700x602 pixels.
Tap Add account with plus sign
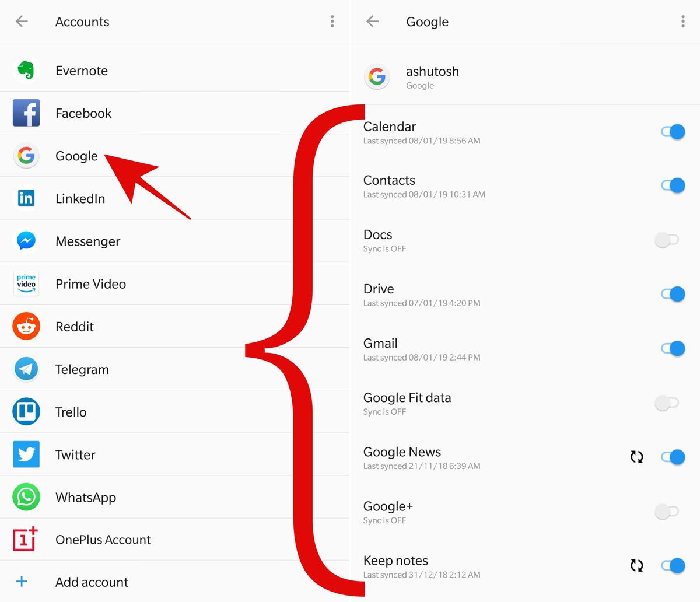[175, 582]
